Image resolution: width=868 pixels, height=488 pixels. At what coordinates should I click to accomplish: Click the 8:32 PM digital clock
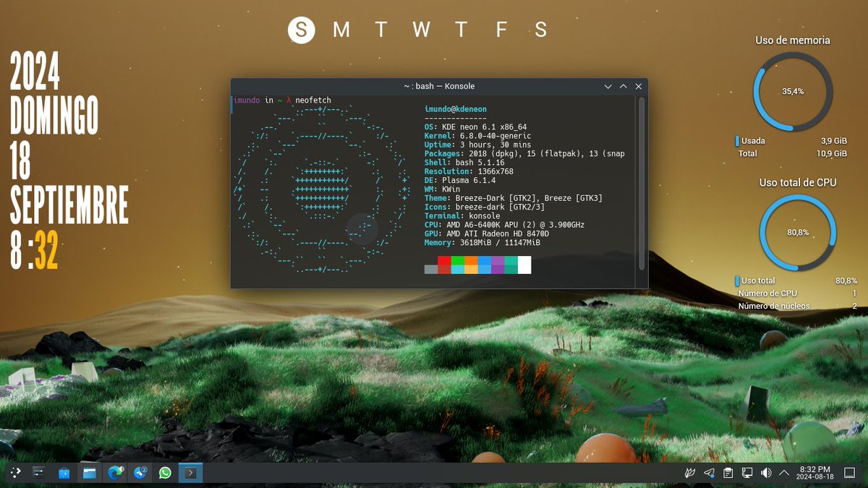tap(816, 473)
